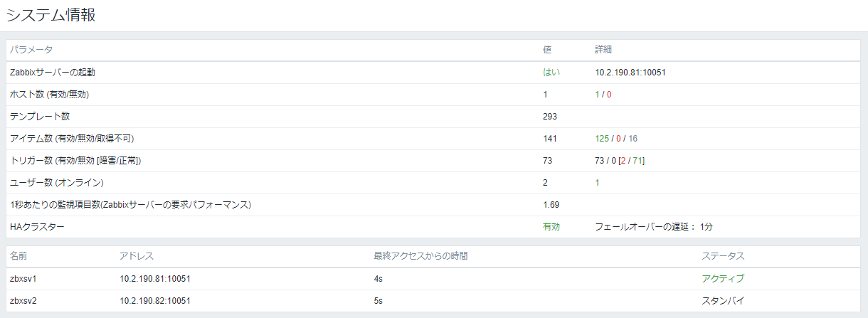Screen dimensions: 868x318
Task: Click the online users count in ユーザー数 row
Action: click(x=598, y=183)
